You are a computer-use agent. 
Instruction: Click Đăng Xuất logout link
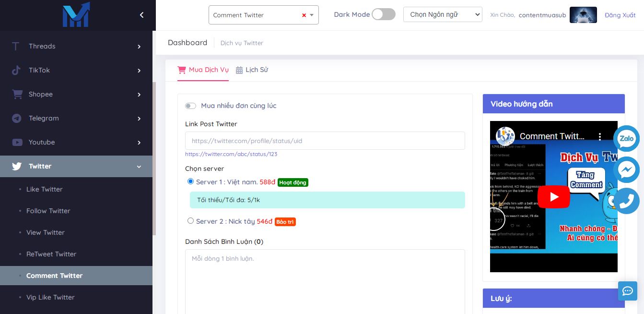pos(620,15)
